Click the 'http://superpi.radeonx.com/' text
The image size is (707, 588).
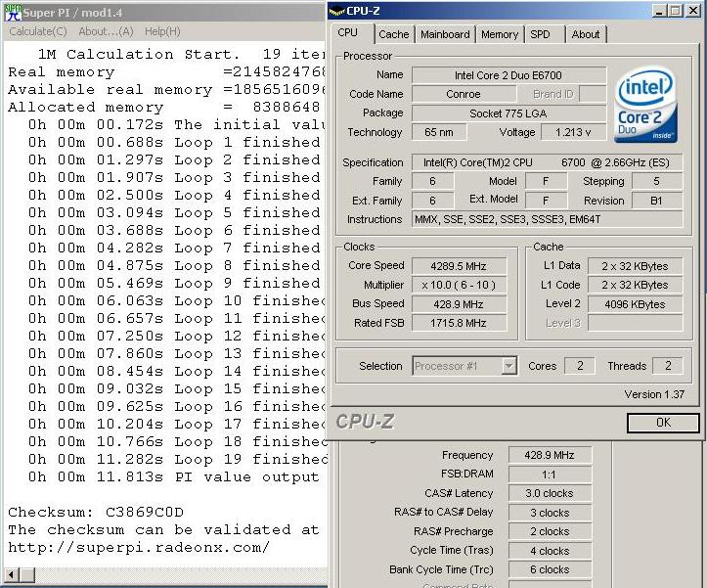(x=139, y=547)
